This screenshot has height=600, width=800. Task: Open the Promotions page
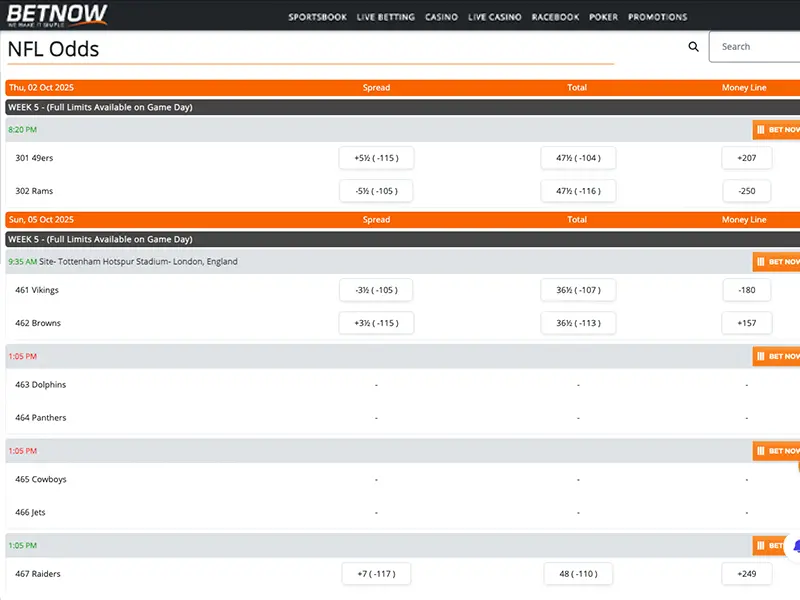pos(657,17)
